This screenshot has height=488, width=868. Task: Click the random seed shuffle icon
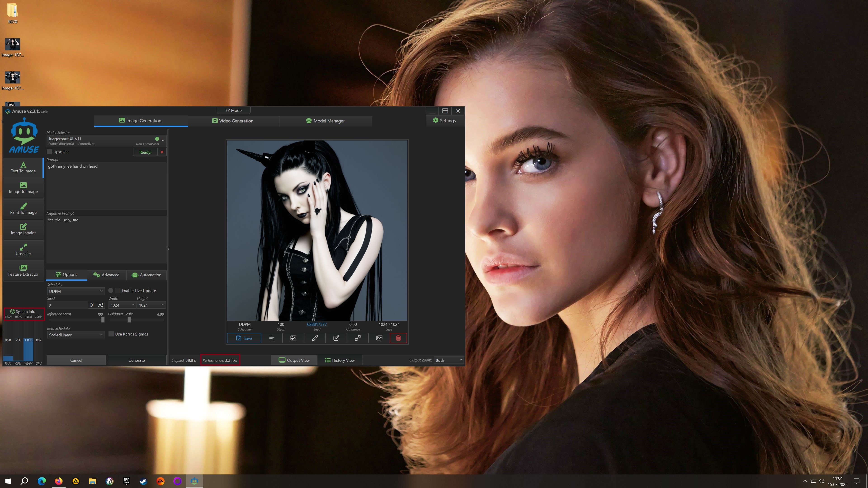pos(100,305)
